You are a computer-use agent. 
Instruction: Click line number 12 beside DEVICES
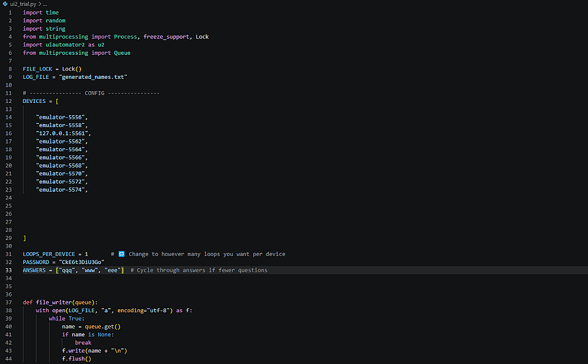(x=8, y=101)
